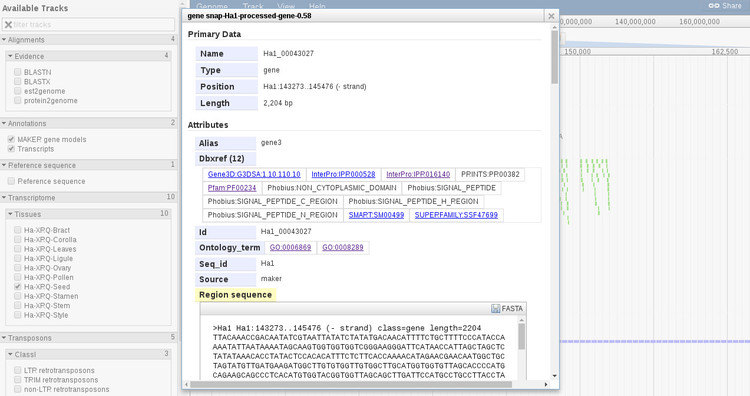Screen dimensions: 750x396
Task: Open the Help menu
Action: tap(317, 6)
